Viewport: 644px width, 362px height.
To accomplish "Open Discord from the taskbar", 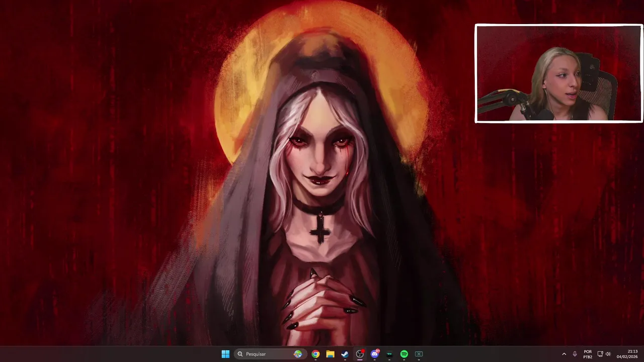I will pyautogui.click(x=374, y=354).
